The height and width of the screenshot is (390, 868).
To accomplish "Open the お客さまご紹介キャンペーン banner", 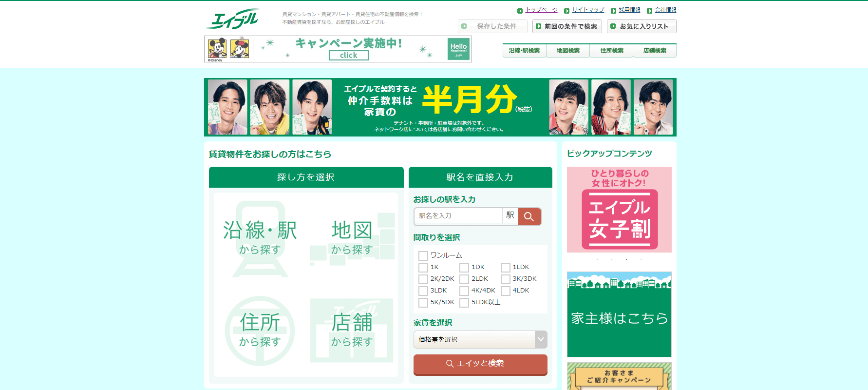I will pos(619,376).
